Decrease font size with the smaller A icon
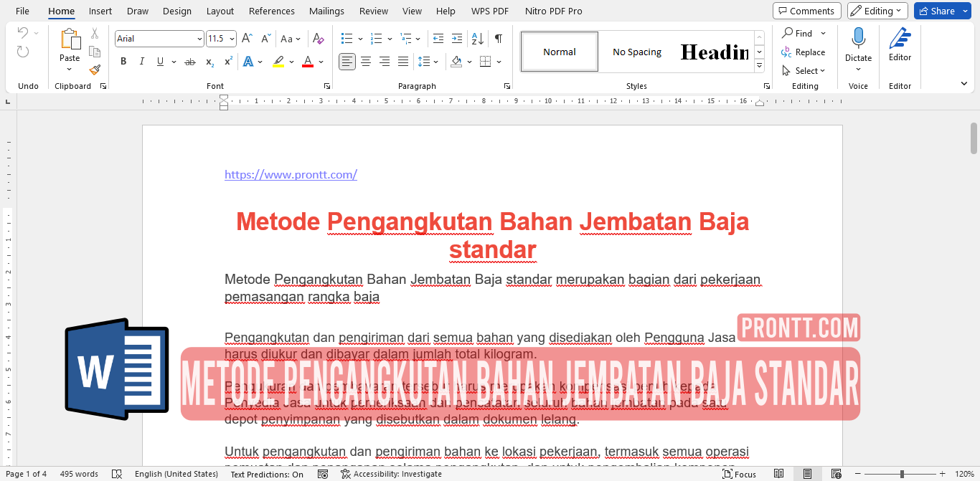 point(266,39)
